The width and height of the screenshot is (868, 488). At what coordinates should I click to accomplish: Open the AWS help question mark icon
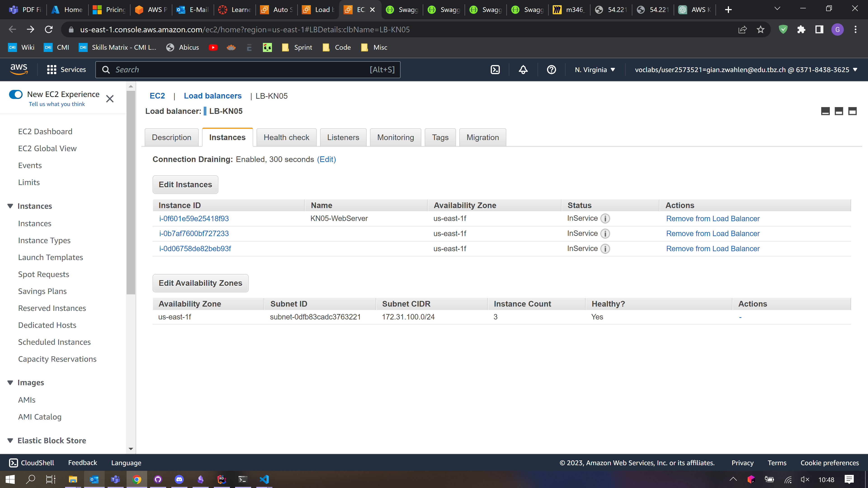point(551,70)
